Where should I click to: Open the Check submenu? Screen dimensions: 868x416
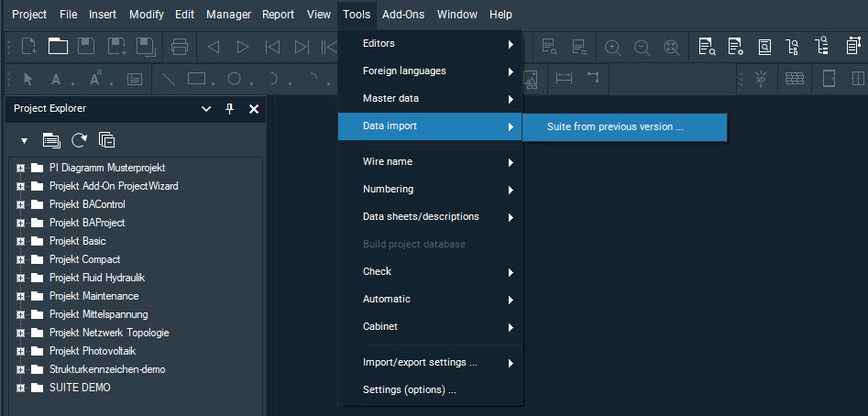[x=430, y=272]
